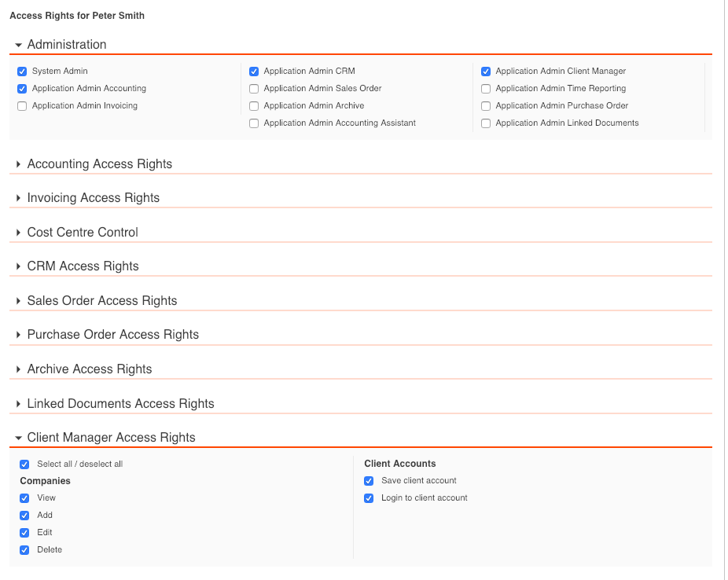The height and width of the screenshot is (580, 728).
Task: Collapse the Administration section
Action: click(67, 45)
